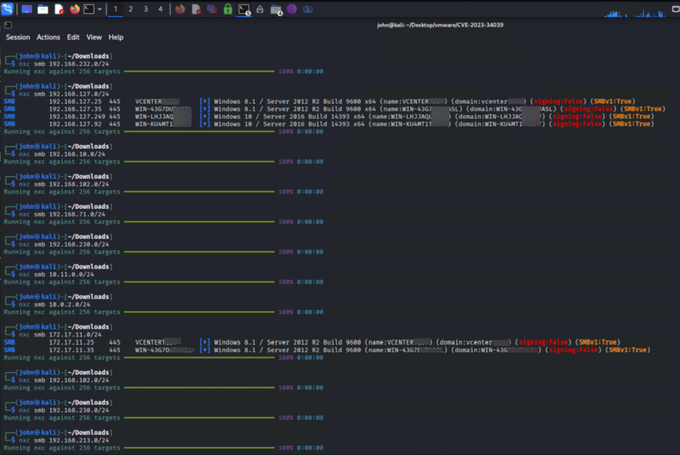Viewport: 680px width, 455px height.
Task: Click SMBv1:True in the 192.168.127.92 row
Action: point(631,124)
